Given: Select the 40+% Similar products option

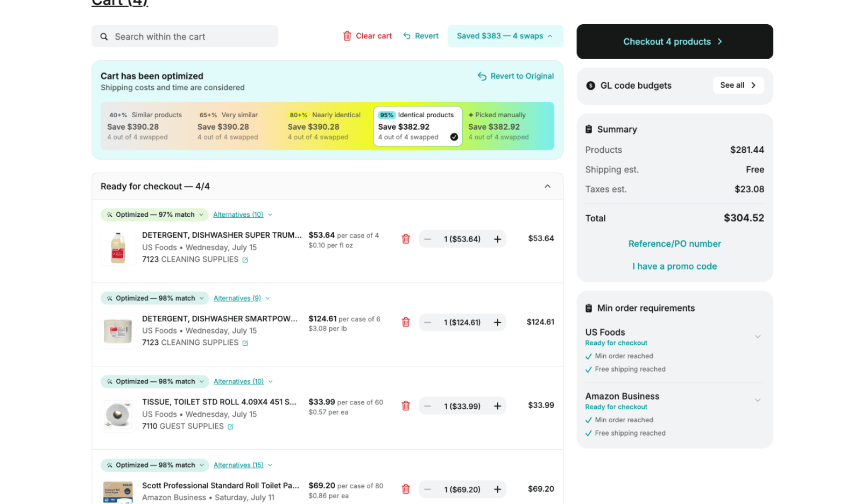Looking at the screenshot, I should point(145,126).
